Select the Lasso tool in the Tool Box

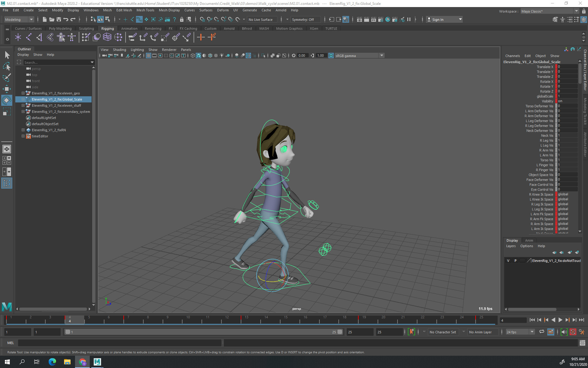click(6, 66)
